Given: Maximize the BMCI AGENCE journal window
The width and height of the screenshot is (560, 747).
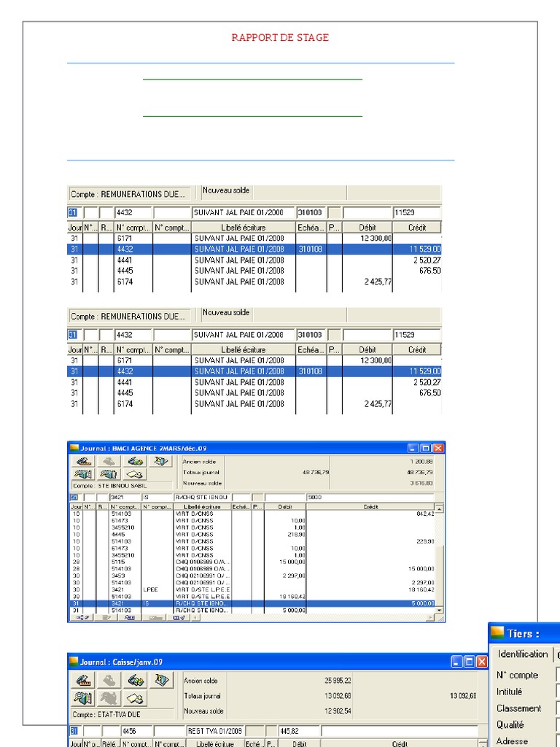Looking at the screenshot, I should (426, 449).
